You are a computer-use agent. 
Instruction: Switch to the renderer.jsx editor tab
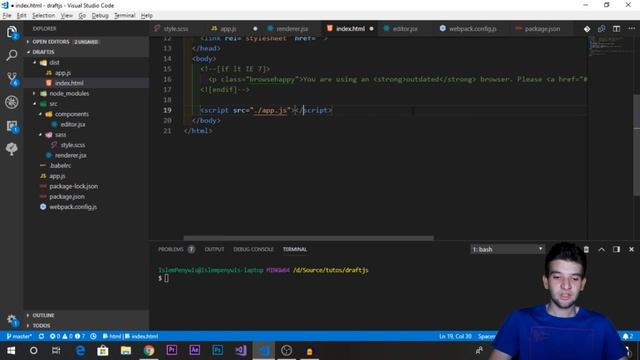[x=292, y=29]
